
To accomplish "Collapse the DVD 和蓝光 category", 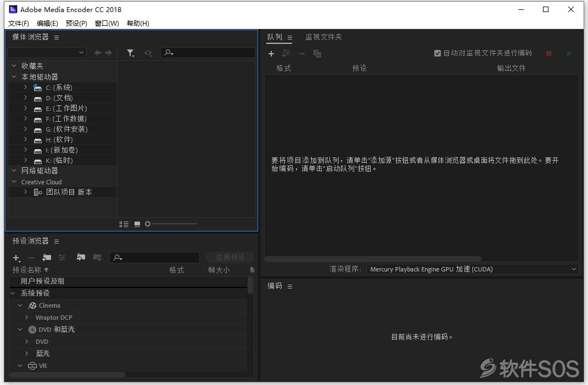I will tap(20, 330).
